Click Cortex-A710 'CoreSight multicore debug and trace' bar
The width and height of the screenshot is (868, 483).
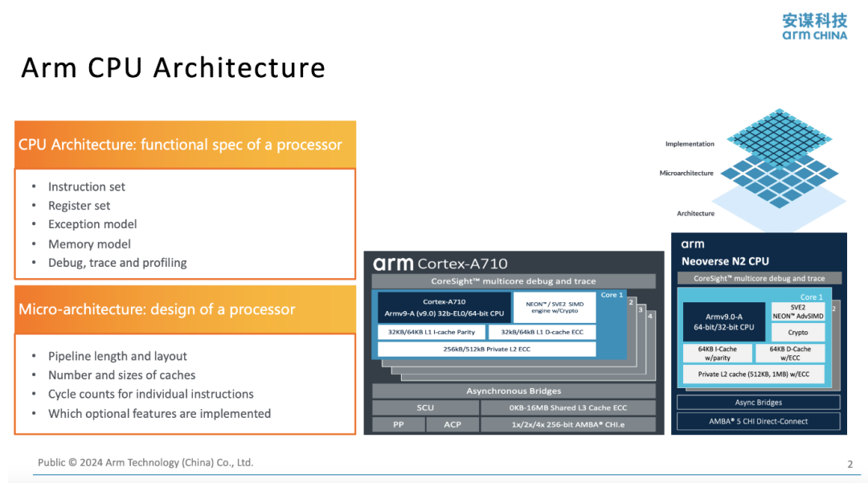(514, 281)
